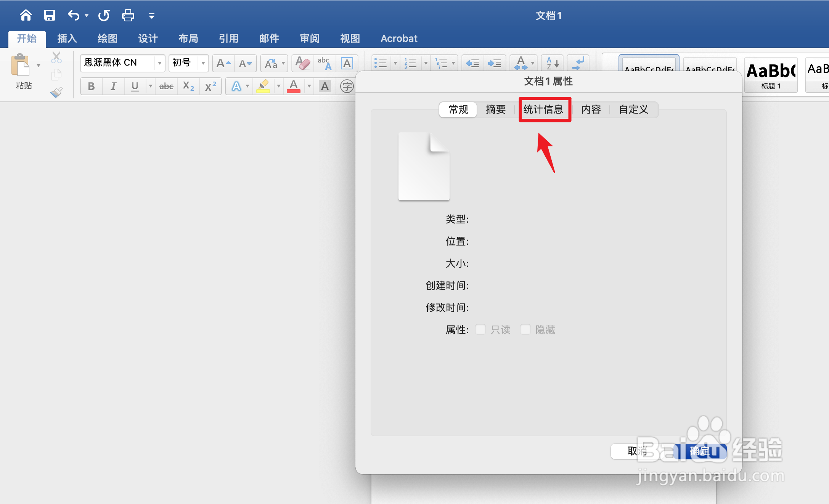Screen dimensions: 829x504
Task: Click the Format Painter icon
Action: [x=56, y=91]
